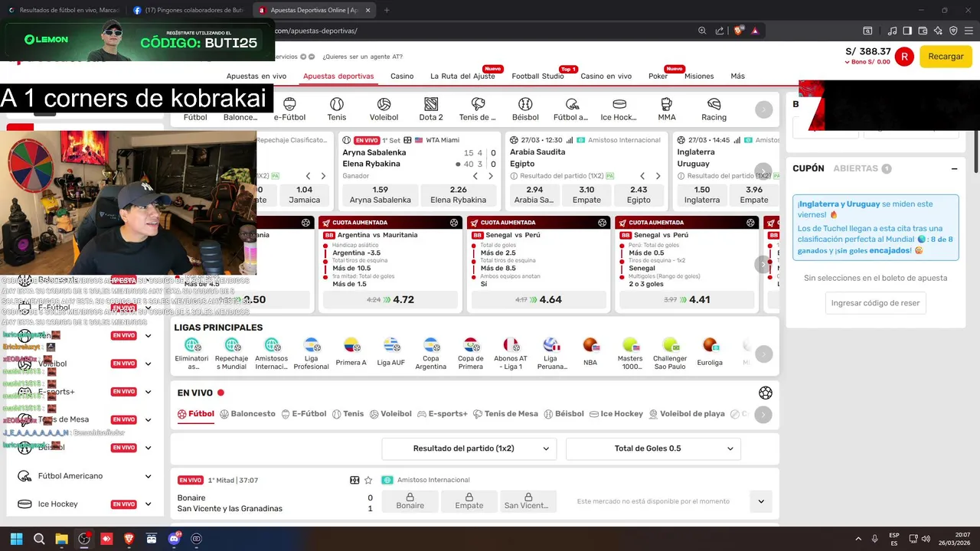Select the NBA league icon
The height and width of the screenshot is (551, 980).
(x=590, y=351)
